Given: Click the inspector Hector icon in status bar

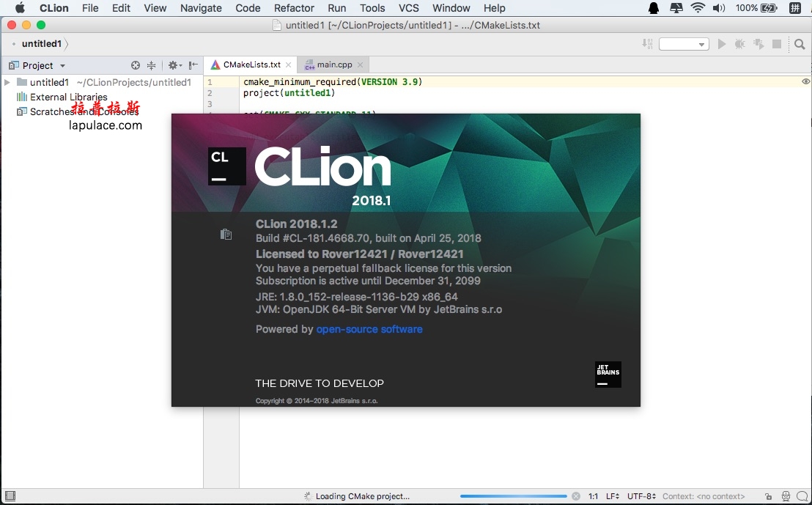Looking at the screenshot, I should (x=786, y=496).
